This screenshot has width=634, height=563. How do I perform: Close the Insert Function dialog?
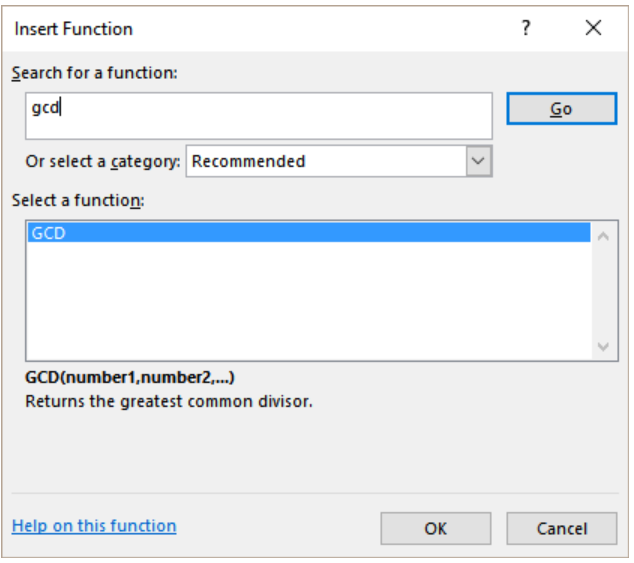coord(593,28)
